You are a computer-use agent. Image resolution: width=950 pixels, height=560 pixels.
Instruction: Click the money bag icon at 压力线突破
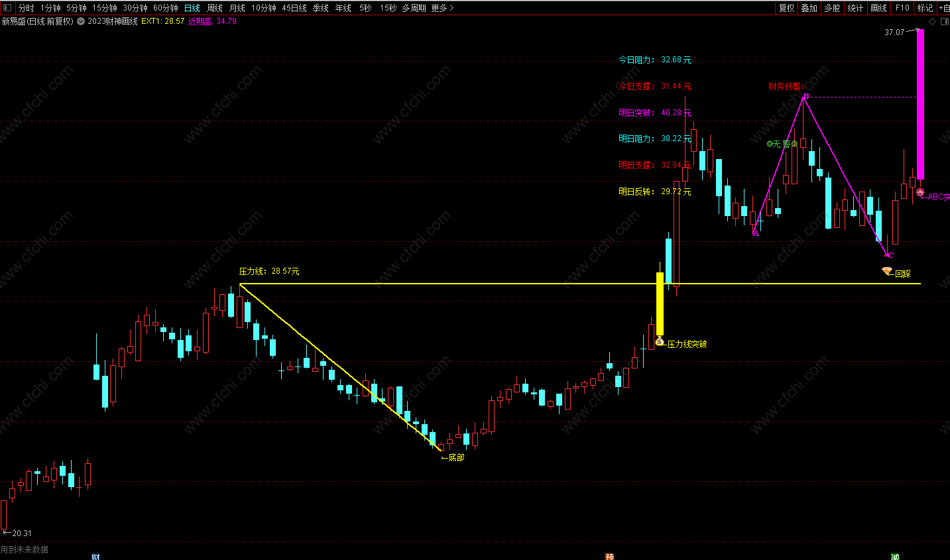pos(660,341)
